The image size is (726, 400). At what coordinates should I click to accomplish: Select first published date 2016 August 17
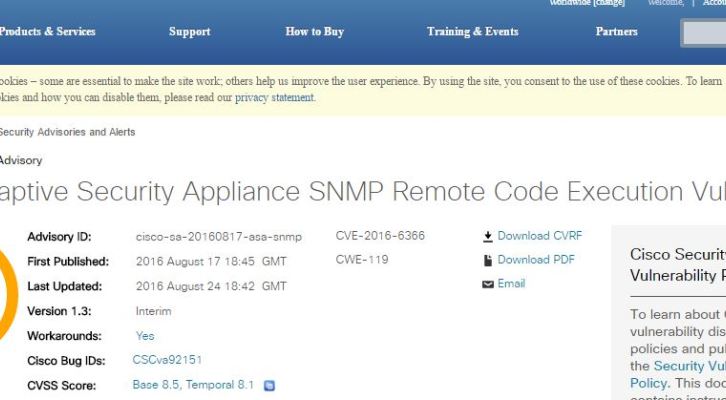(178, 262)
